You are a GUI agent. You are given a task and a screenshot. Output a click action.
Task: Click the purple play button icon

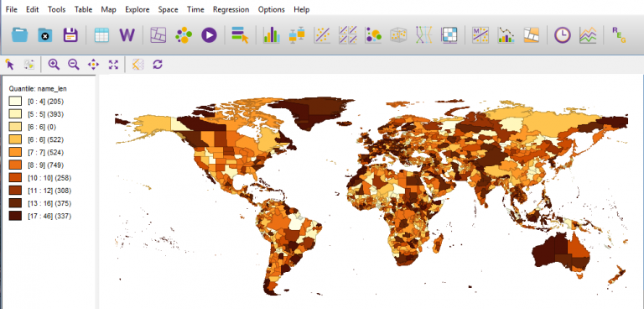[x=209, y=35]
